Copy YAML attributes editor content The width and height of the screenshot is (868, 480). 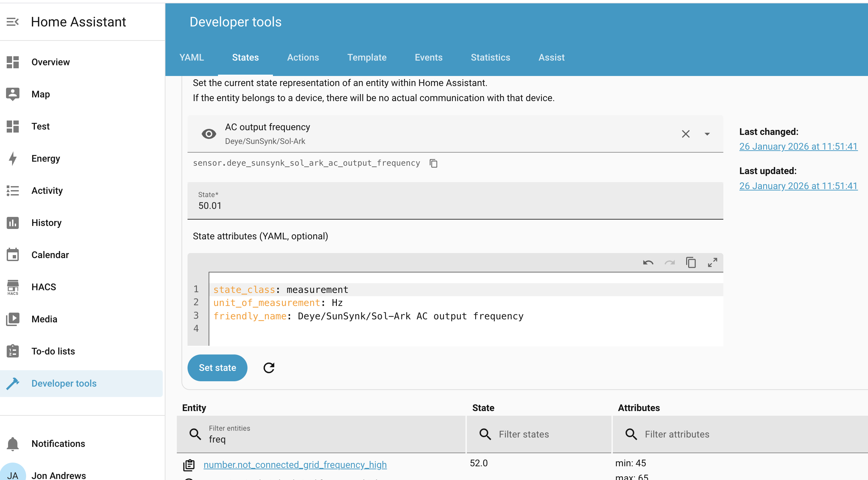(x=691, y=262)
